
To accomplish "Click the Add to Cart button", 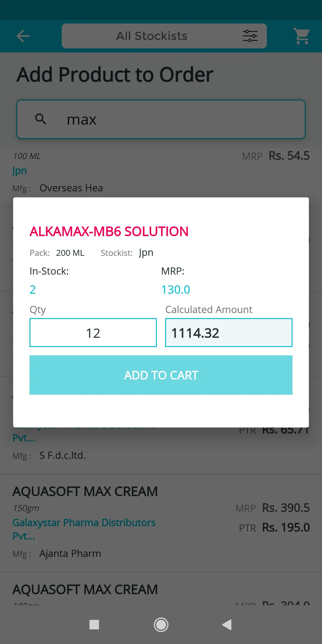I will (x=161, y=375).
